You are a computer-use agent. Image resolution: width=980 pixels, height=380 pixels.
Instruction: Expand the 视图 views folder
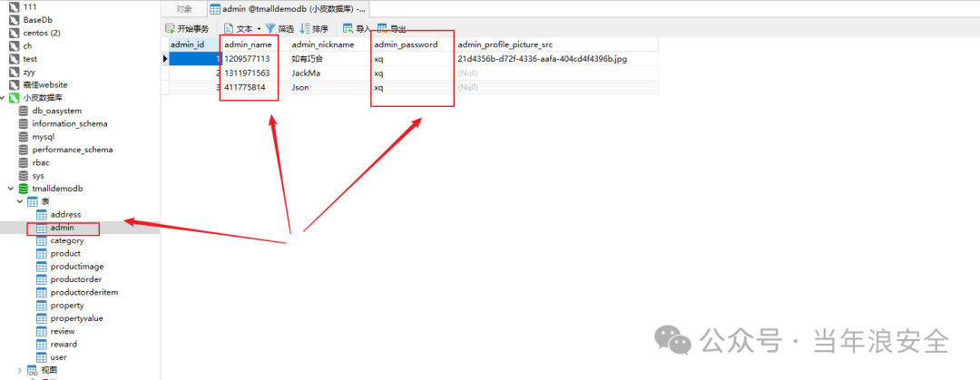pos(20,371)
